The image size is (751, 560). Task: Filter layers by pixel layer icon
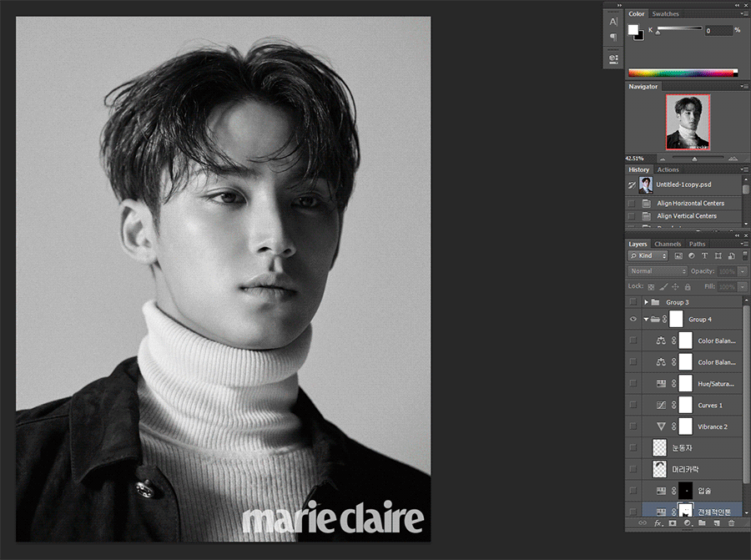pyautogui.click(x=678, y=256)
